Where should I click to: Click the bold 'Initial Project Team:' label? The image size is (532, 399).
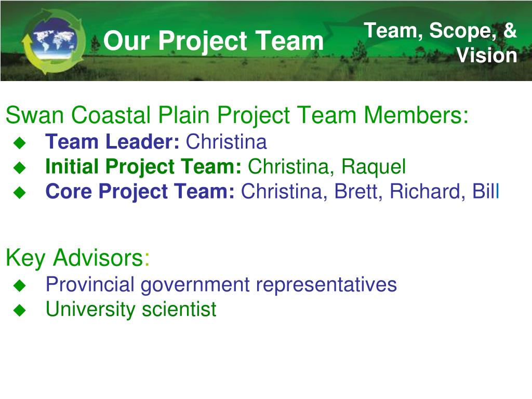tap(143, 167)
